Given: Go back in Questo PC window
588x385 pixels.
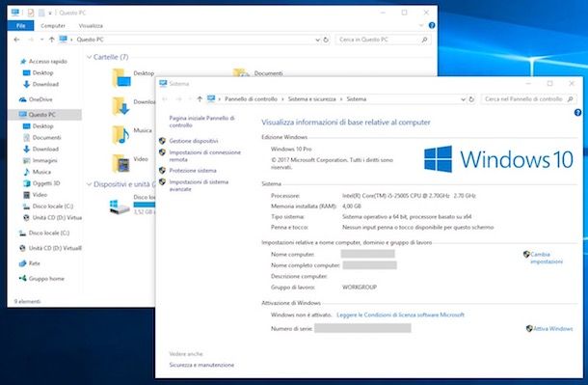Looking at the screenshot, I should (x=16, y=40).
